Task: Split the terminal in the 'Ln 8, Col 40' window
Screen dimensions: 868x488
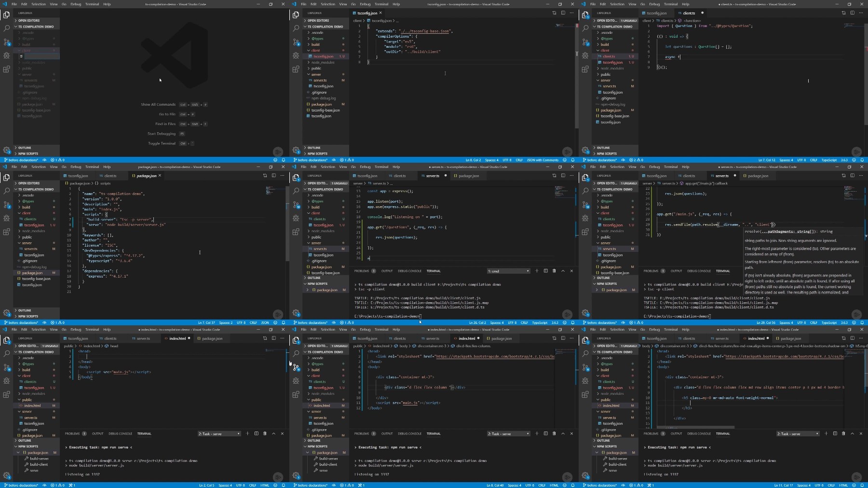Action: tap(545, 433)
